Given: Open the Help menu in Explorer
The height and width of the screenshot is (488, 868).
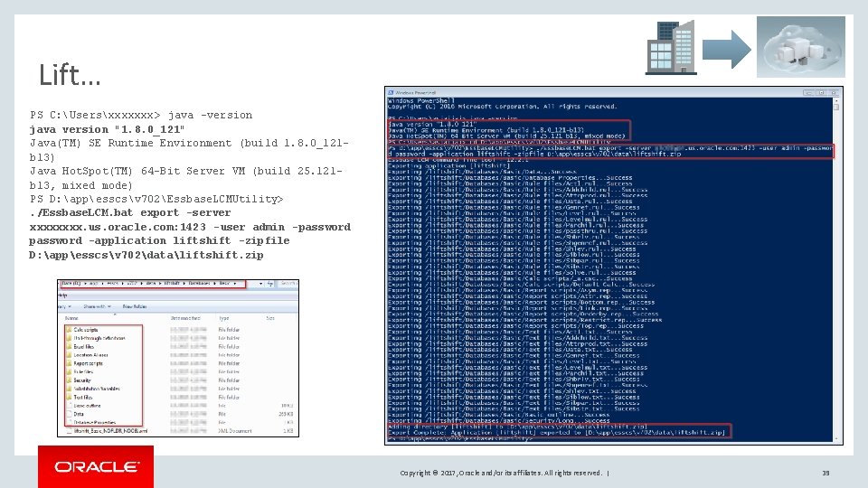Looking at the screenshot, I should coord(62,296).
